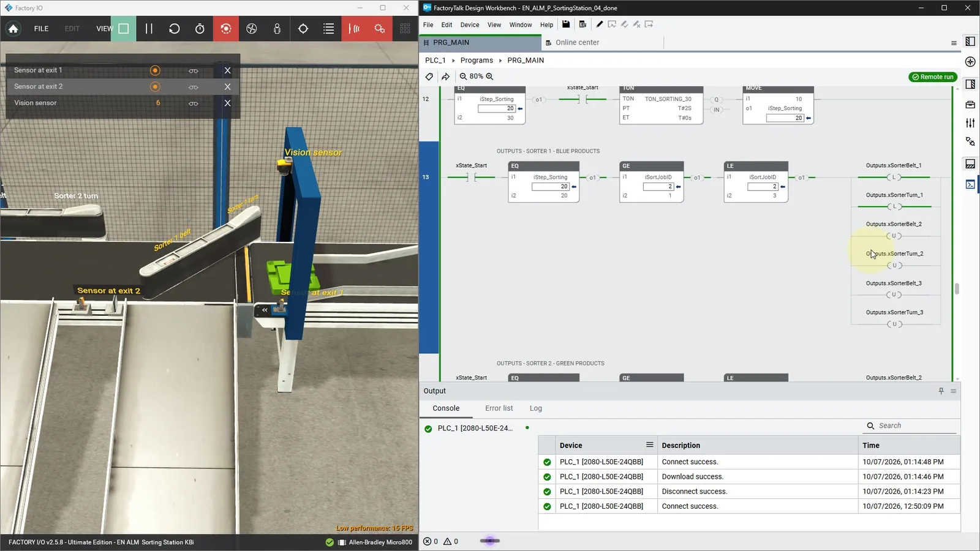Viewport: 980px width, 551px height.
Task: Toggle the sensor tags display icon
Action: click(x=355, y=29)
